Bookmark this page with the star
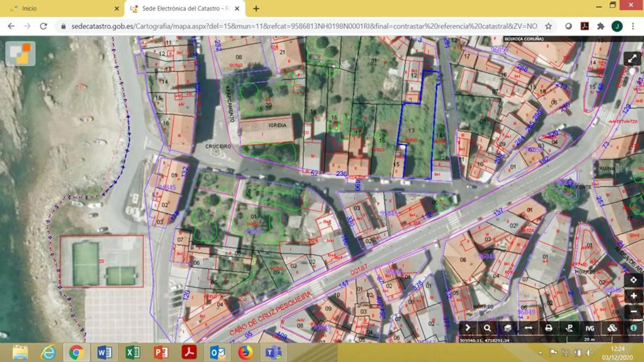 coord(548,26)
